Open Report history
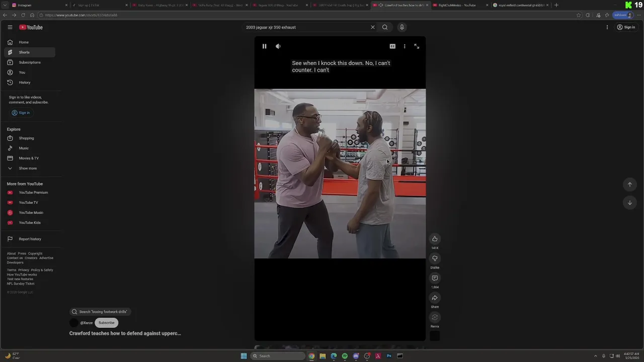The height and width of the screenshot is (362, 644). click(29, 239)
